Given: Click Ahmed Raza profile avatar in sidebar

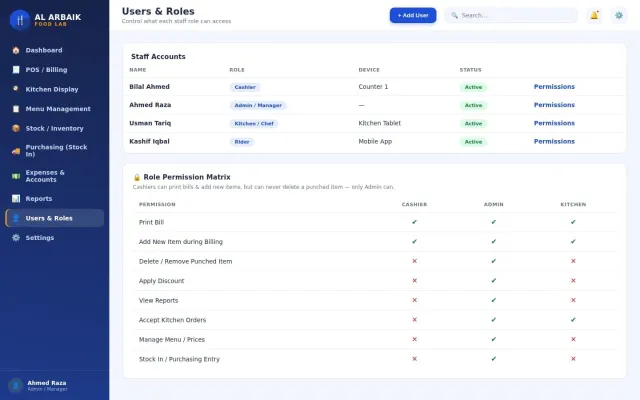Looking at the screenshot, I should pos(16,385).
